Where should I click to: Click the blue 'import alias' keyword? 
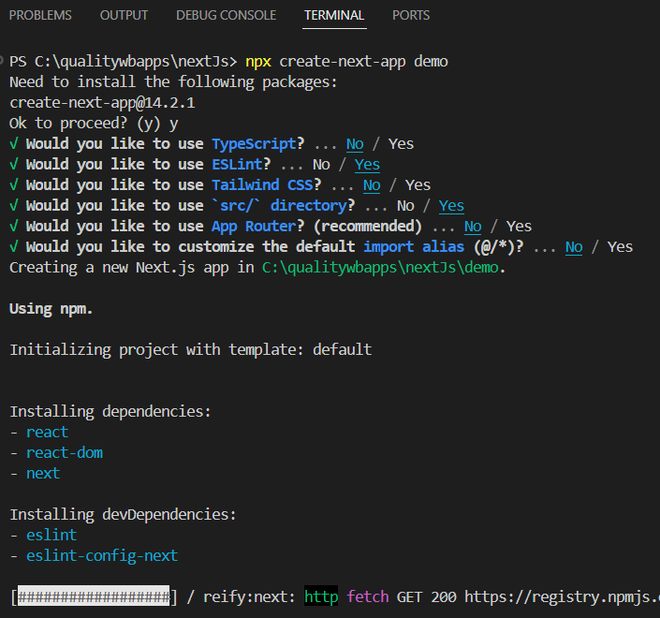pos(414,248)
